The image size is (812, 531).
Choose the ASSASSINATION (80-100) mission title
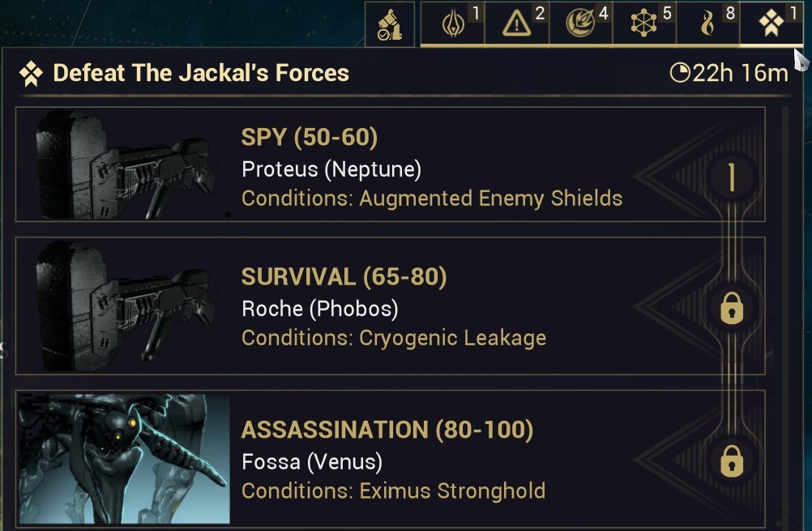click(387, 430)
